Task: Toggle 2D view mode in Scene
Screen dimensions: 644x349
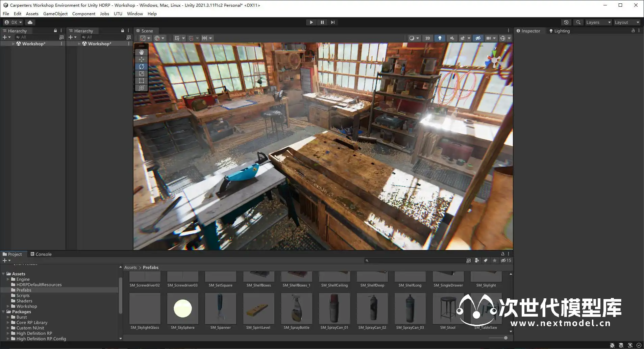Action: pyautogui.click(x=427, y=38)
